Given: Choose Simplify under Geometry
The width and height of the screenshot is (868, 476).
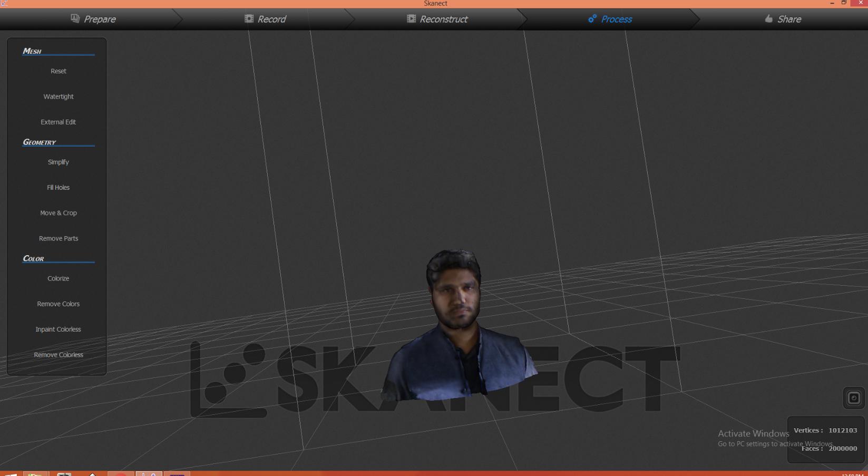Looking at the screenshot, I should pyautogui.click(x=58, y=162).
